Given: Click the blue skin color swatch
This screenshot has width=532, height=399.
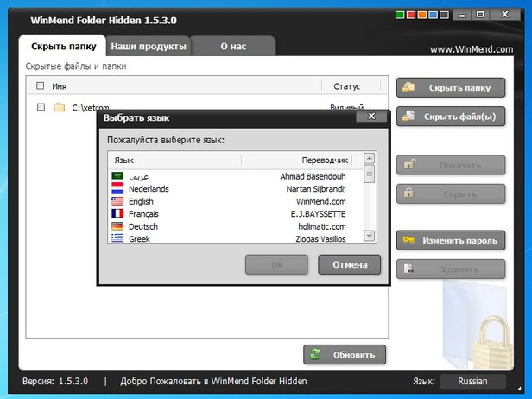Looking at the screenshot, I should coord(433,15).
